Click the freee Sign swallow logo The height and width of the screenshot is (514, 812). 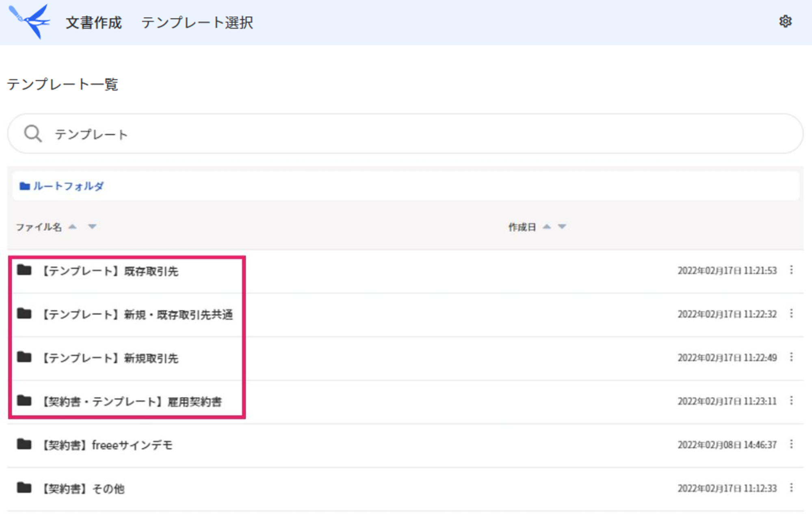click(30, 22)
